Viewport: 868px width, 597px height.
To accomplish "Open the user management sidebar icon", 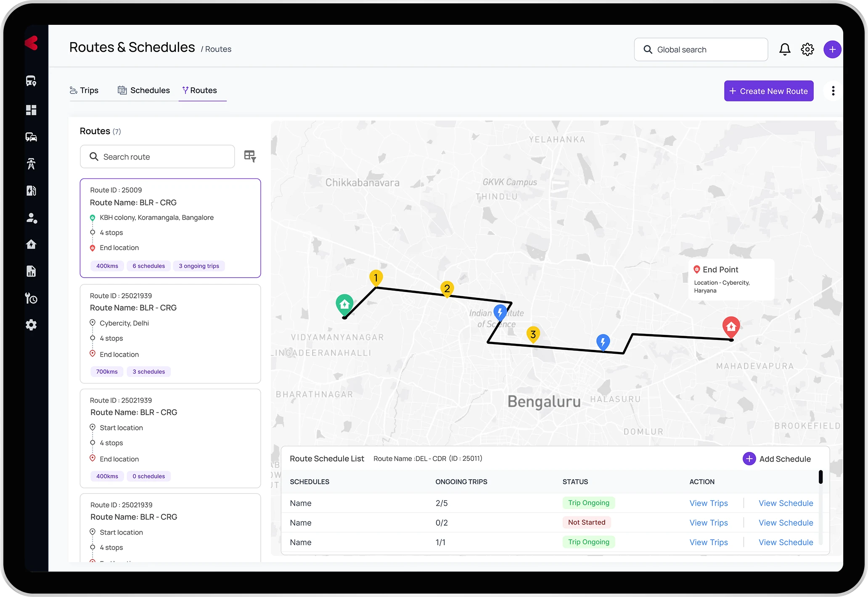I will click(x=31, y=218).
